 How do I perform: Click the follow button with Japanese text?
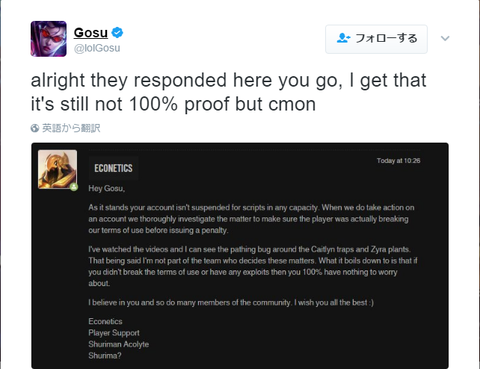[376, 39]
